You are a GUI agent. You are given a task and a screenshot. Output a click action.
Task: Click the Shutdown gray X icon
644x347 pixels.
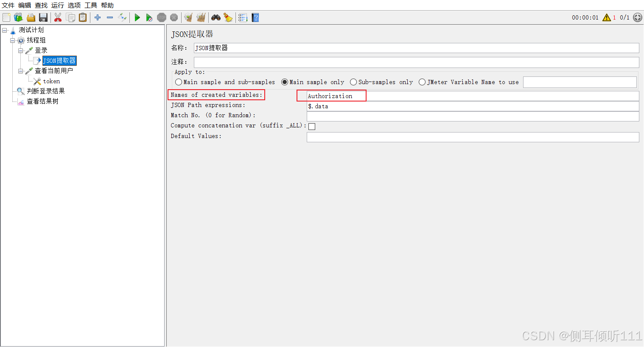pyautogui.click(x=174, y=17)
